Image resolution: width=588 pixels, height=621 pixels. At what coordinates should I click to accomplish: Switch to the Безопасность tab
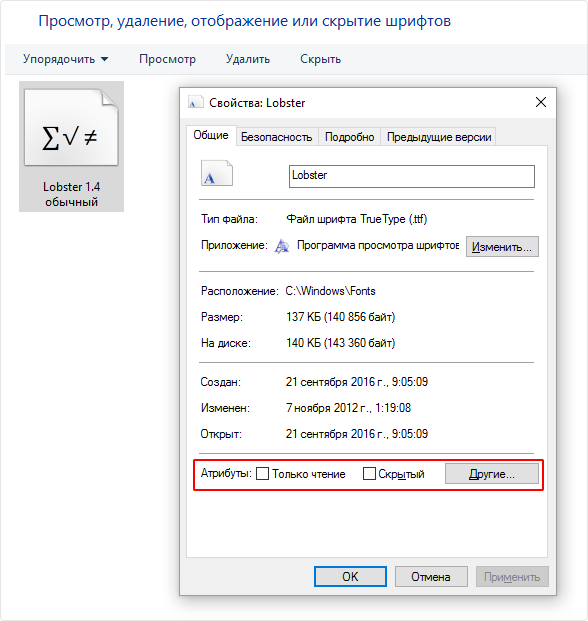(x=277, y=137)
